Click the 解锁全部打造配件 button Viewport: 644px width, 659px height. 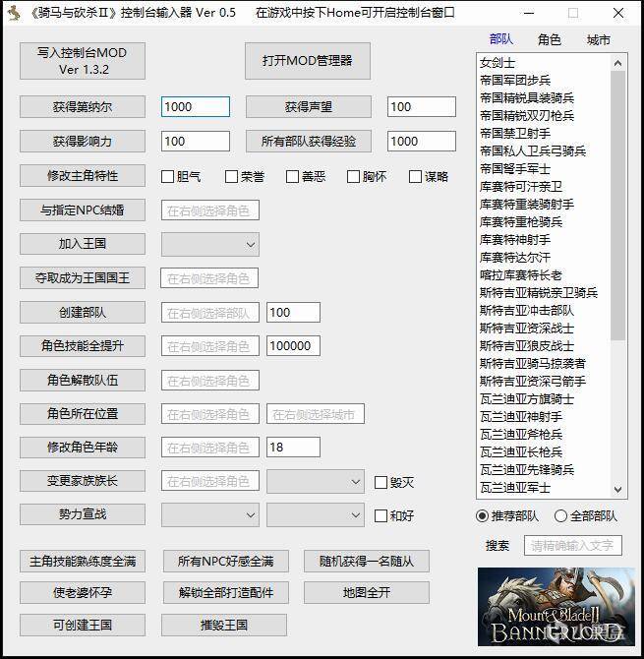click(x=225, y=593)
